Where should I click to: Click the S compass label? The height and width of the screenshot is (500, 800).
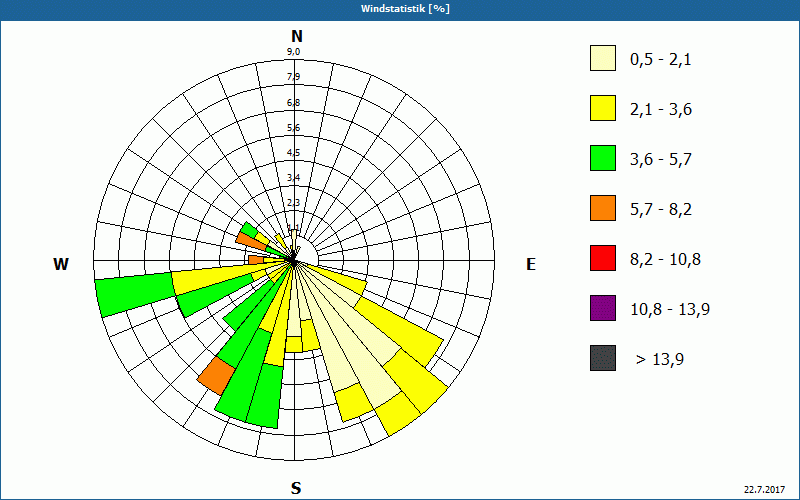click(296, 488)
